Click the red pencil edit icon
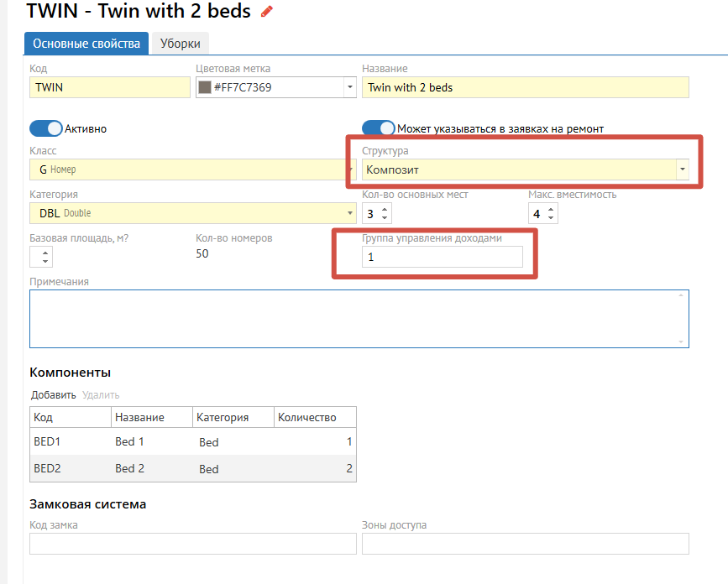 [267, 12]
